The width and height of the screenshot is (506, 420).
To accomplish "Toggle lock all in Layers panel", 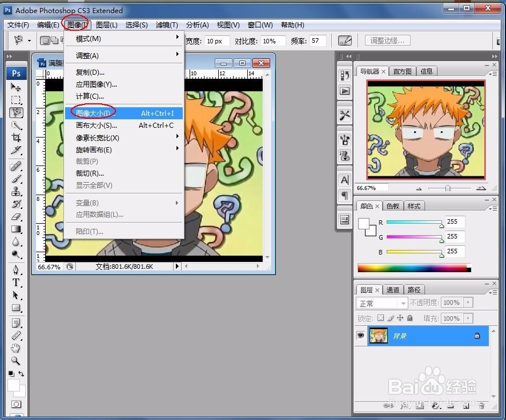I will pos(410,318).
